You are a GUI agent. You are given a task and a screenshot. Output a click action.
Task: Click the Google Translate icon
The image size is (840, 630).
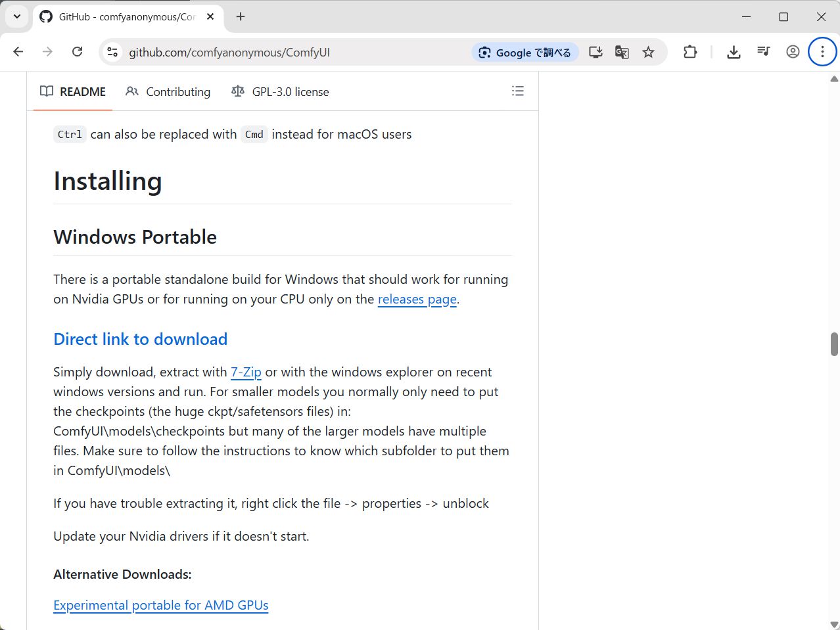622,53
